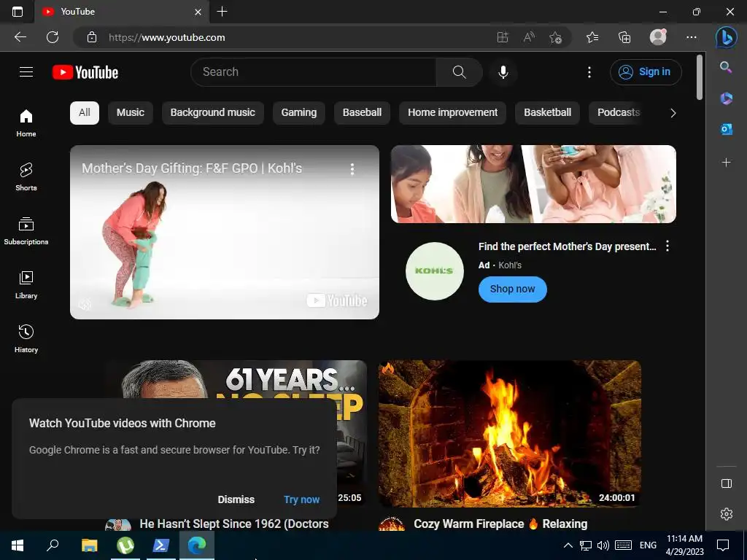Image resolution: width=747 pixels, height=560 pixels.
Task: Show hidden system tray icons
Action: click(568, 545)
